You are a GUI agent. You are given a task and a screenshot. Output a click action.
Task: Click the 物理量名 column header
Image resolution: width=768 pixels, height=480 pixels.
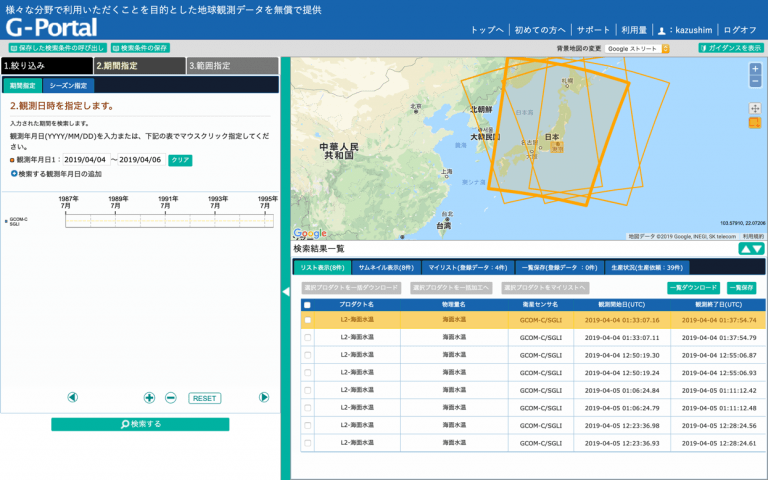point(454,305)
